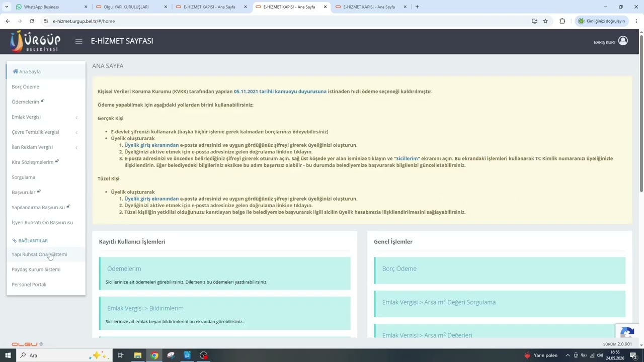Click Üyelik giriş ekranından link under Gerçek Kişi
Screen dimensions: 644x362
coord(151,145)
